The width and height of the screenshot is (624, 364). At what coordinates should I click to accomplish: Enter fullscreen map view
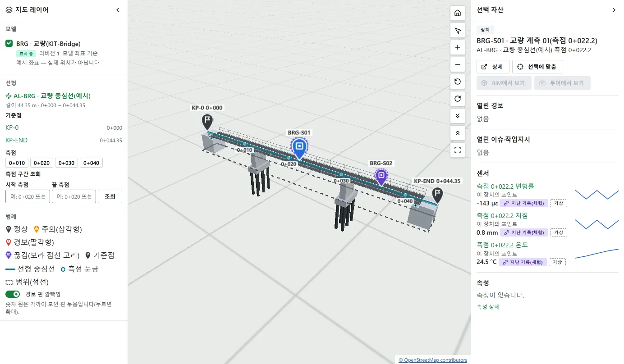click(x=458, y=150)
